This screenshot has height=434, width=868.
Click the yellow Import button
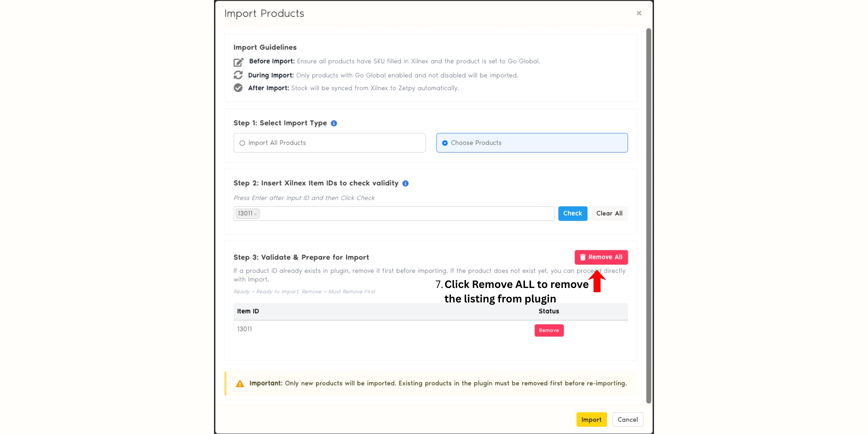coord(591,420)
